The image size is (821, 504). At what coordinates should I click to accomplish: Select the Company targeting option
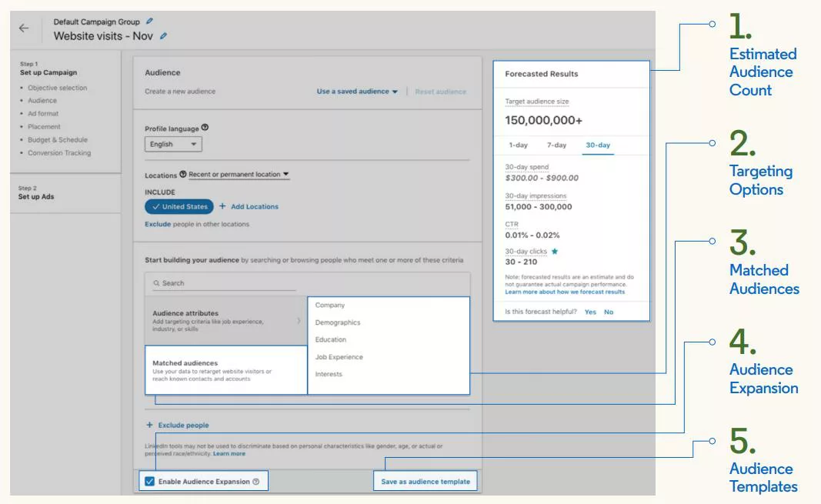[x=330, y=305]
